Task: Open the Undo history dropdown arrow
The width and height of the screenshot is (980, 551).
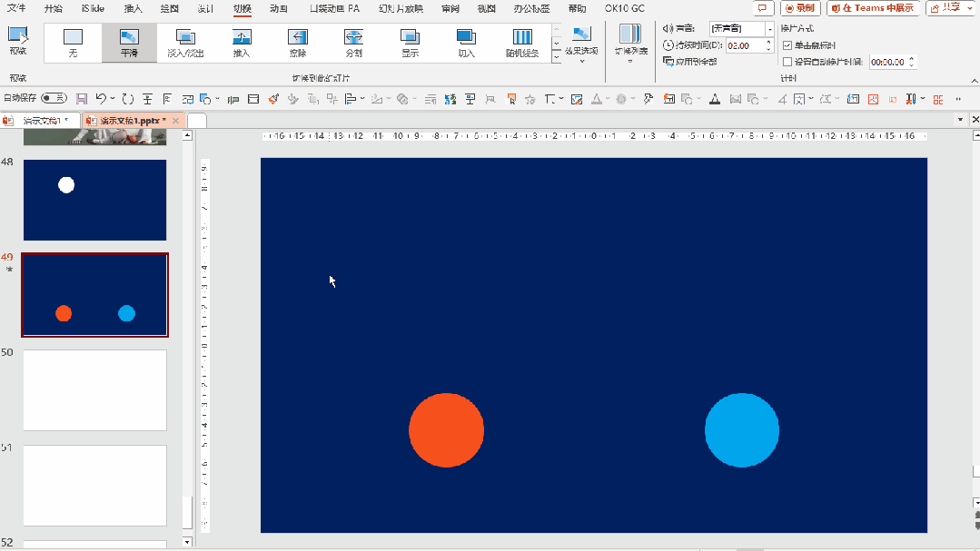Action: 113,99
